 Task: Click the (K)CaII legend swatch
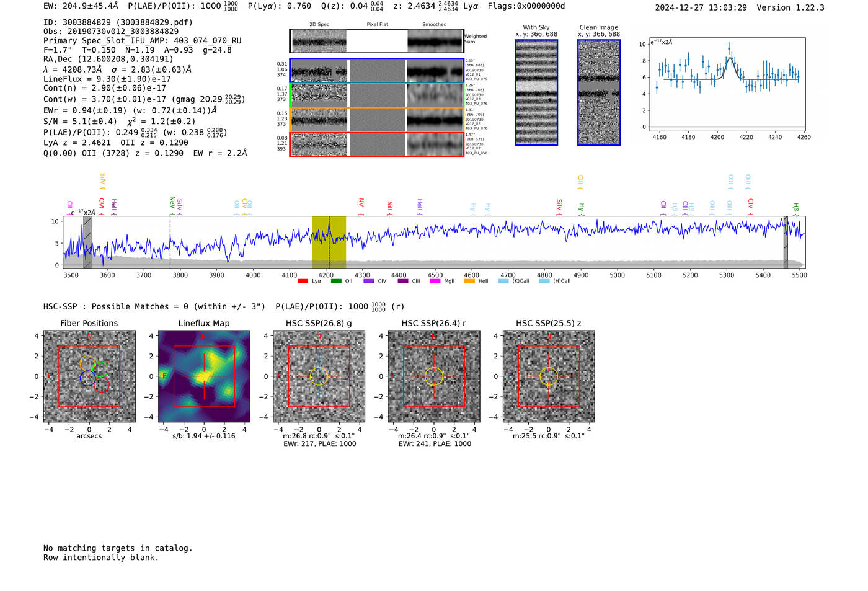click(x=503, y=282)
